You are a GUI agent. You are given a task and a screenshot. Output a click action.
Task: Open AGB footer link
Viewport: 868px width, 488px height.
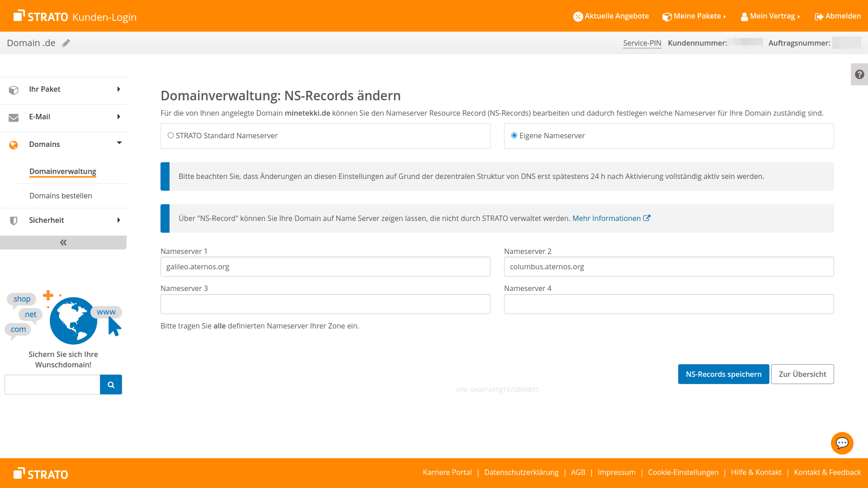[x=578, y=472]
